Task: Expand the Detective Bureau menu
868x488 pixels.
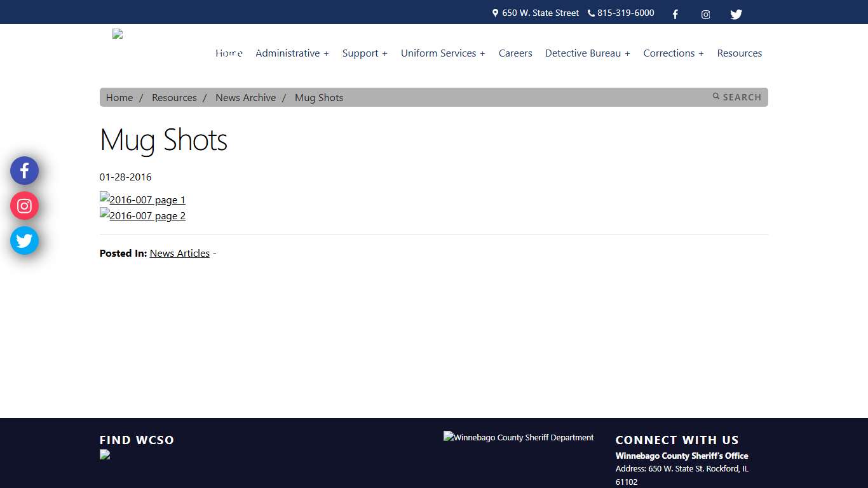Action: pyautogui.click(x=587, y=53)
